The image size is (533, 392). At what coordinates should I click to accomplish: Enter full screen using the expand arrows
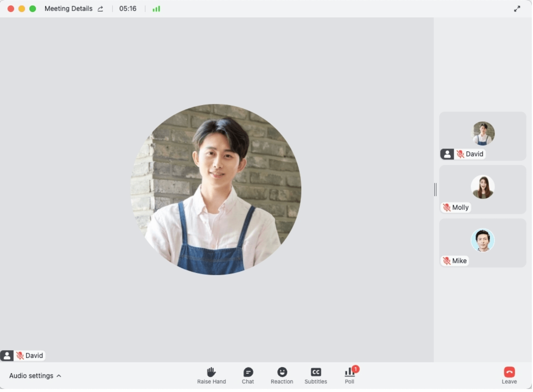click(x=517, y=9)
